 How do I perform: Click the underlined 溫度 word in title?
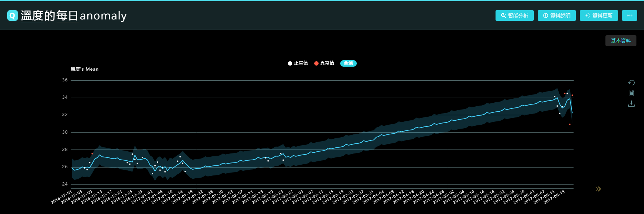[x=32, y=15]
